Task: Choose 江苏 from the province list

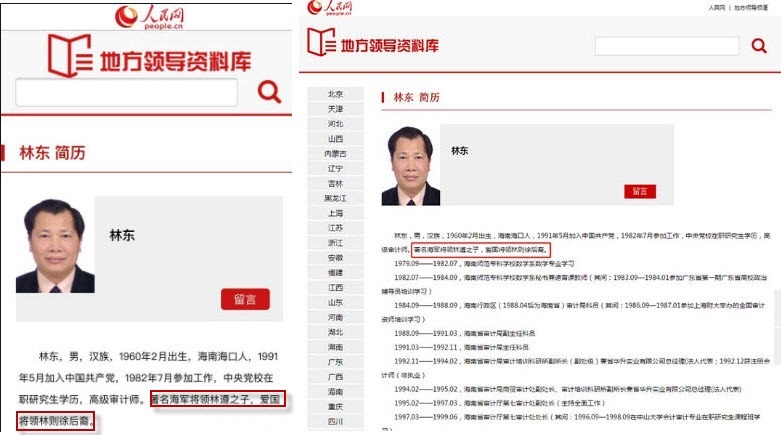Action: tap(335, 228)
